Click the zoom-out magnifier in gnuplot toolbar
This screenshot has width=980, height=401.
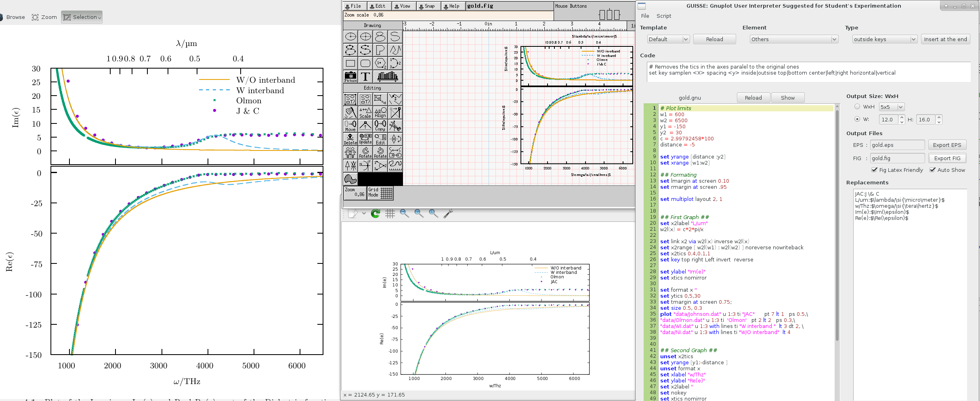[x=404, y=213]
